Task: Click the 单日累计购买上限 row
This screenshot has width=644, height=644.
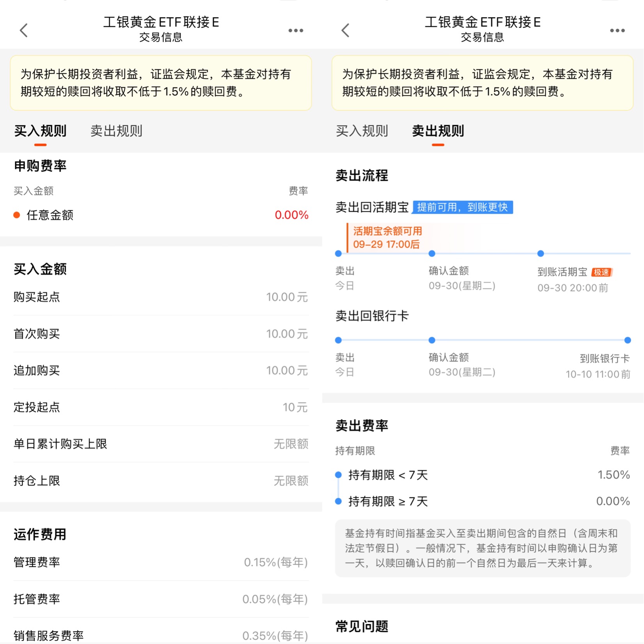Action: (161, 444)
